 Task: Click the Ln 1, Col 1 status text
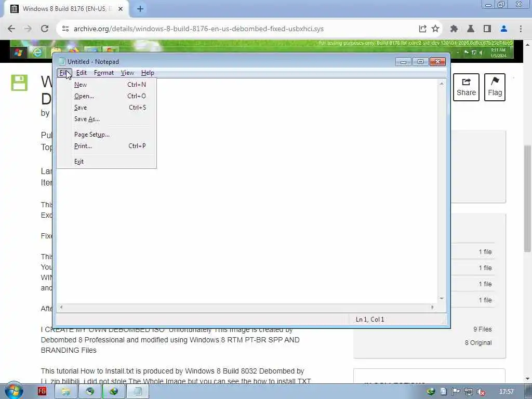tap(370, 320)
